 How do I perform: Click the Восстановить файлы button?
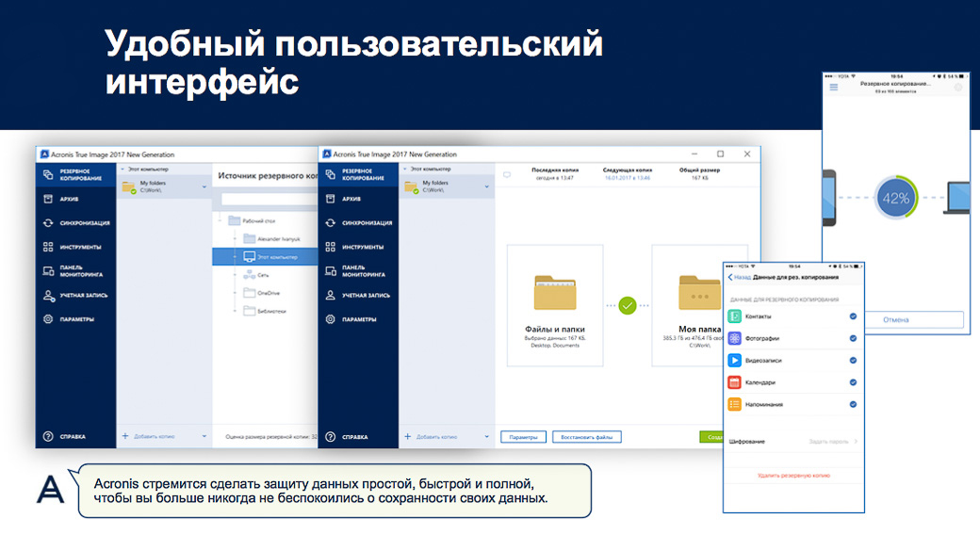(586, 437)
